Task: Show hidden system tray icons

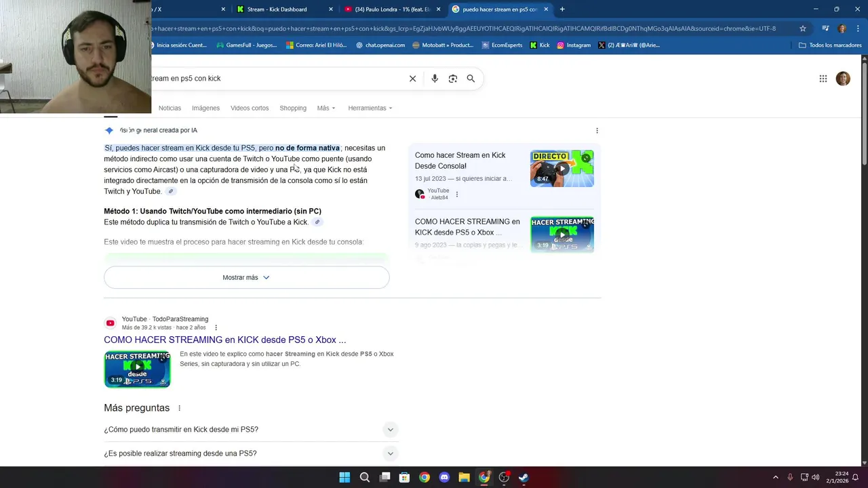Action: (x=776, y=477)
